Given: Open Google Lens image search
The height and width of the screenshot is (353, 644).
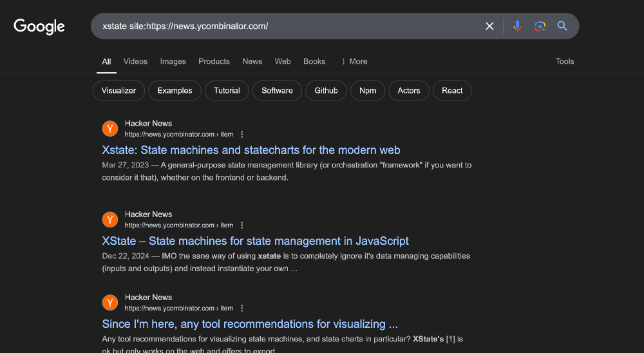Looking at the screenshot, I should pos(540,26).
